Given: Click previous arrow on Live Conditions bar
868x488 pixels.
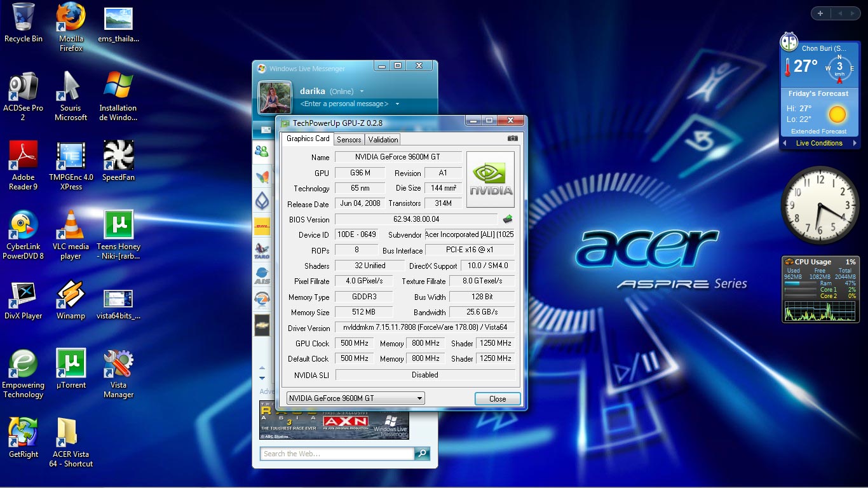Looking at the screenshot, I should (x=786, y=143).
